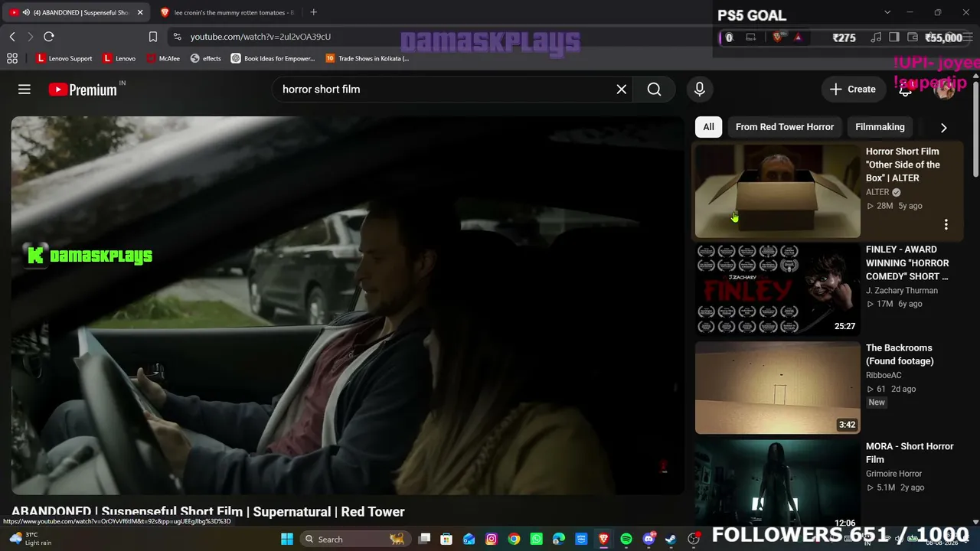Open FINLEY award winning video title
Image resolution: width=980 pixels, height=551 pixels.
point(907,262)
